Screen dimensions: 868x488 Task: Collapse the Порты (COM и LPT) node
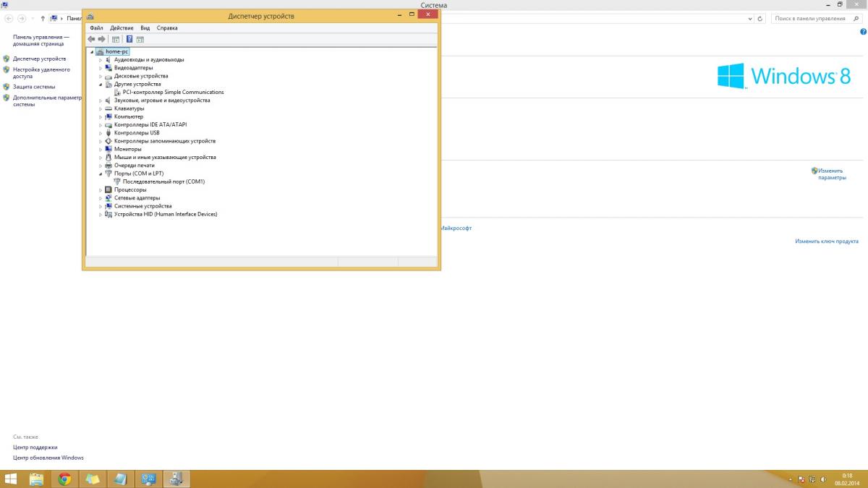101,174
